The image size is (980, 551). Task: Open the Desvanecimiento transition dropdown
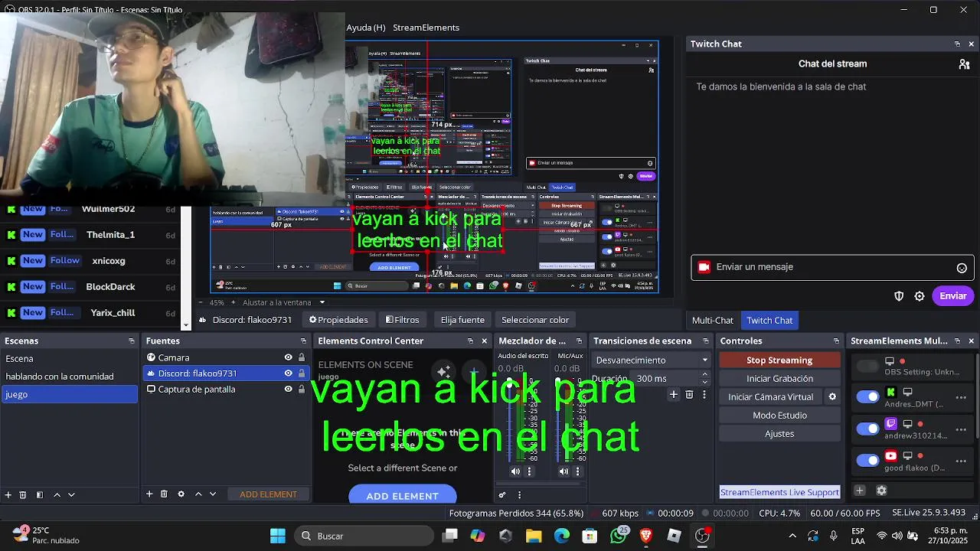point(652,360)
